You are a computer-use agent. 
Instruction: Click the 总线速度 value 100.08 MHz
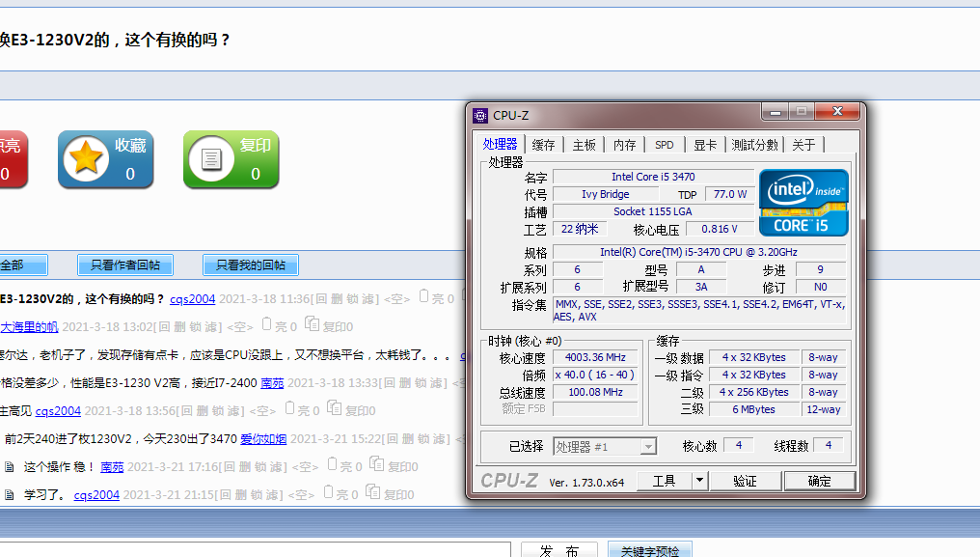(x=595, y=392)
